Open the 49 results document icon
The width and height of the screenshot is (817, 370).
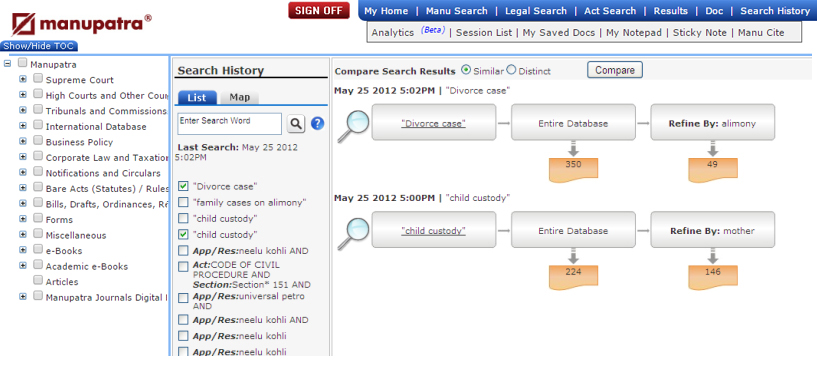click(713, 169)
